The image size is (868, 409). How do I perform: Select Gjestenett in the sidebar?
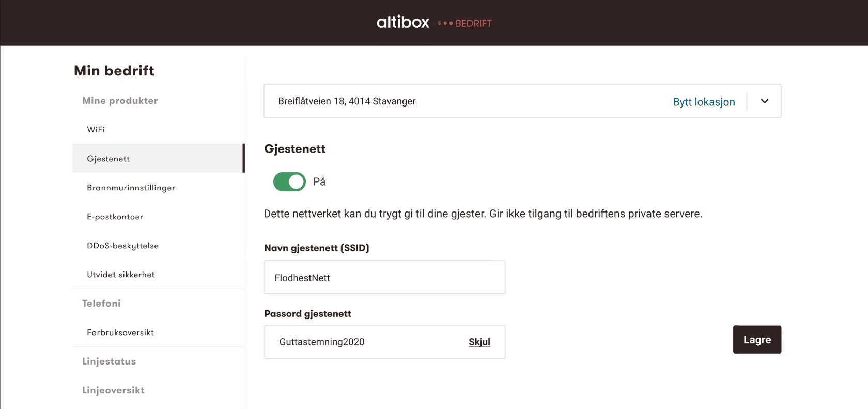click(109, 159)
